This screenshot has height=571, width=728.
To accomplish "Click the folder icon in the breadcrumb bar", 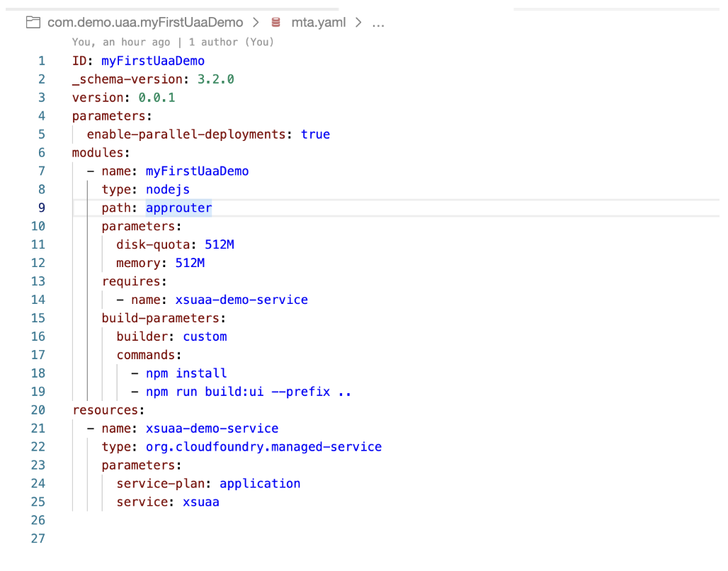I will point(33,22).
